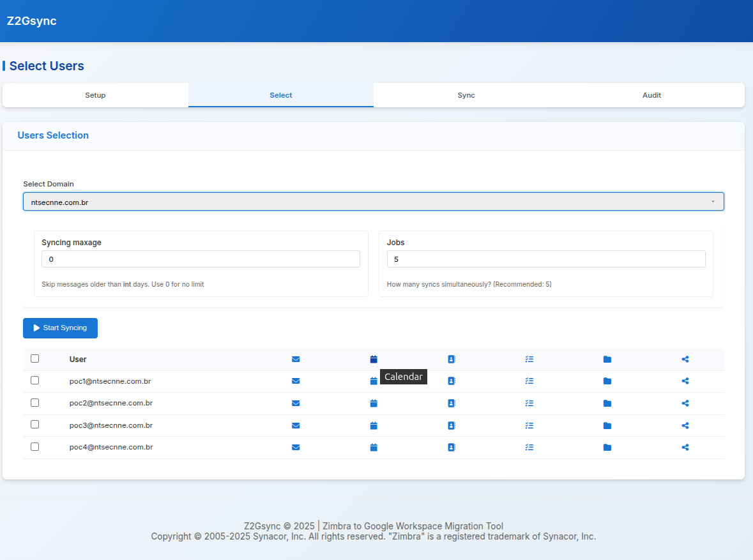The height and width of the screenshot is (560, 753).
Task: Click the Share icon in the table header row
Action: click(685, 359)
